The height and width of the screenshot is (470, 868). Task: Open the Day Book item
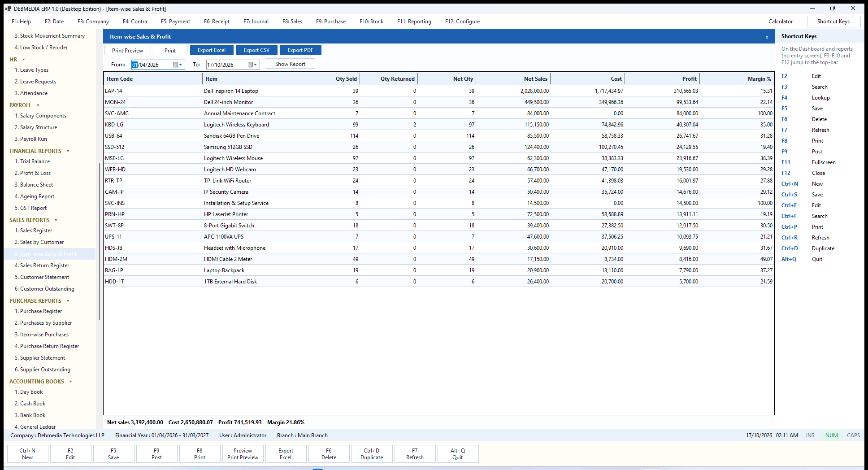[31, 392]
